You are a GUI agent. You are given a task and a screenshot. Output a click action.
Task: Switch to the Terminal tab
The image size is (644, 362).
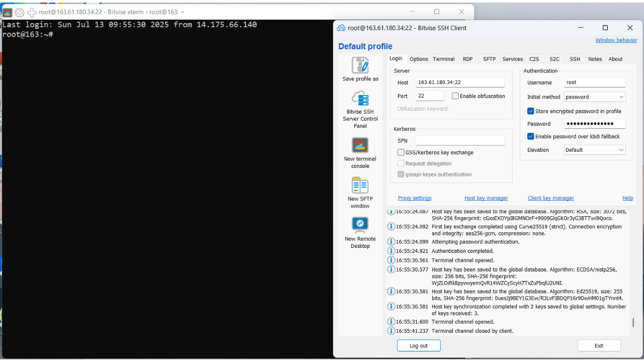click(x=444, y=59)
